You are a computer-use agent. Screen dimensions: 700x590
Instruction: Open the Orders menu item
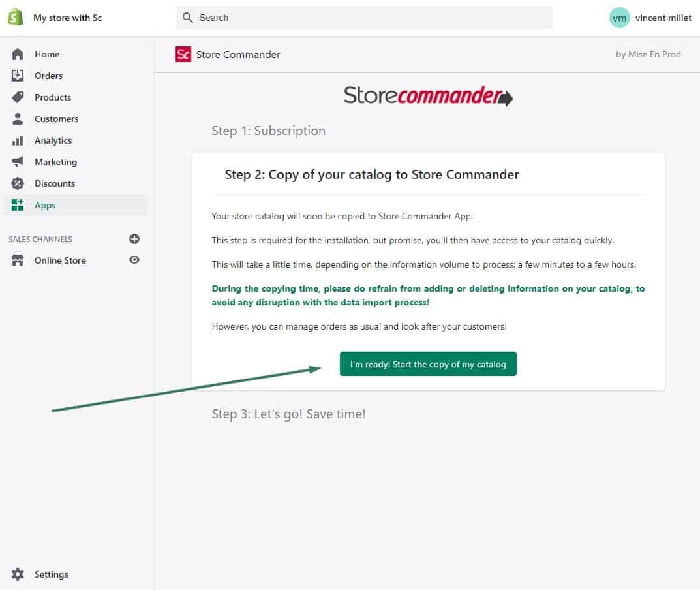tap(76, 76)
